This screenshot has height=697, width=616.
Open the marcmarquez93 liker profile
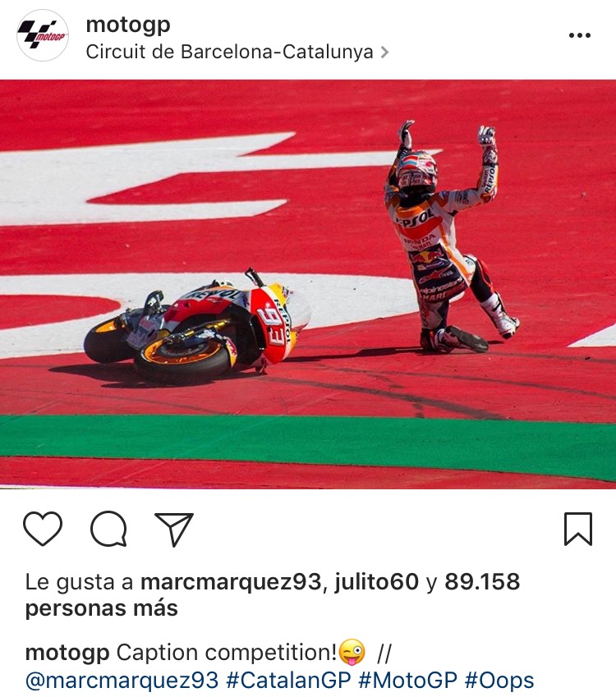click(x=231, y=581)
